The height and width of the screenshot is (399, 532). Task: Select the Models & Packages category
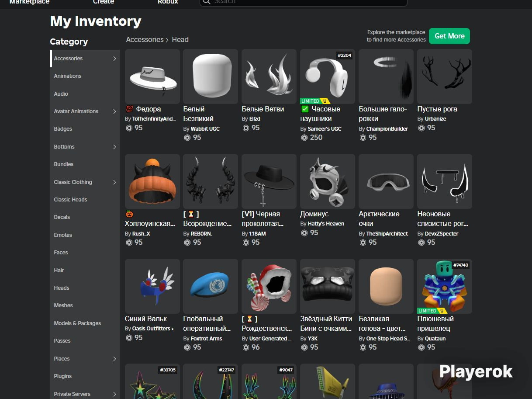tap(85, 323)
